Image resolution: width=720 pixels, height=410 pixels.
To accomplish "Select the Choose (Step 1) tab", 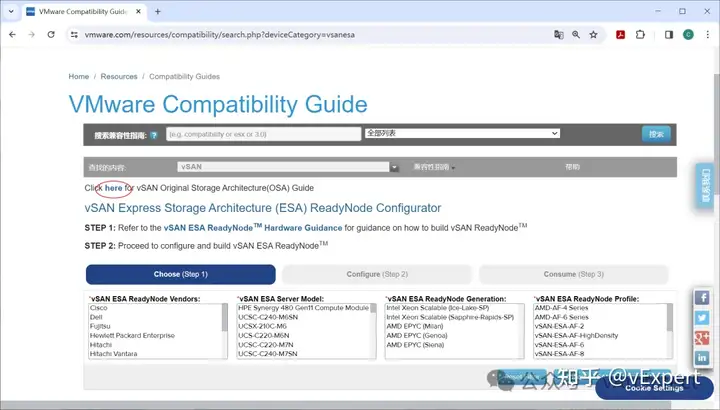I will [x=181, y=274].
